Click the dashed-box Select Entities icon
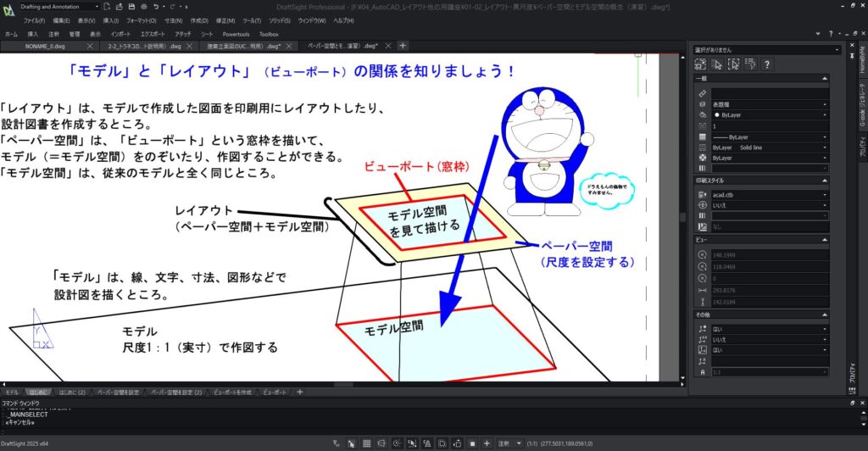This screenshot has height=451, width=868. (x=734, y=64)
